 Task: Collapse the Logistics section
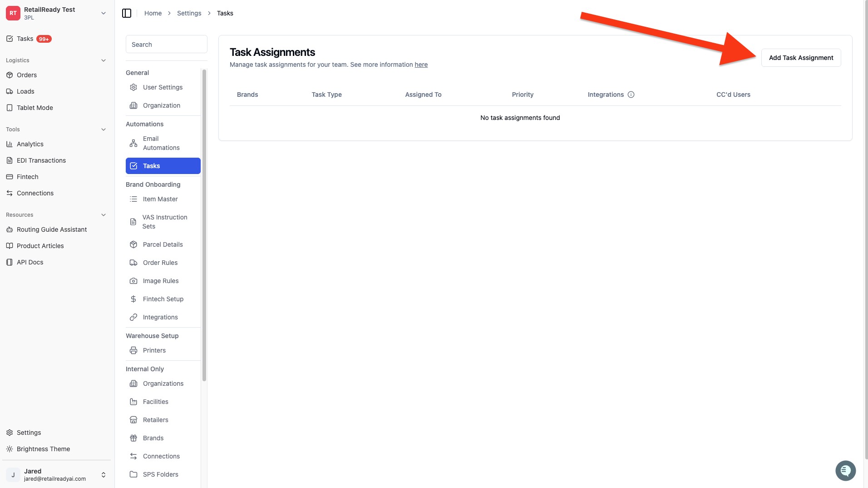click(x=103, y=60)
